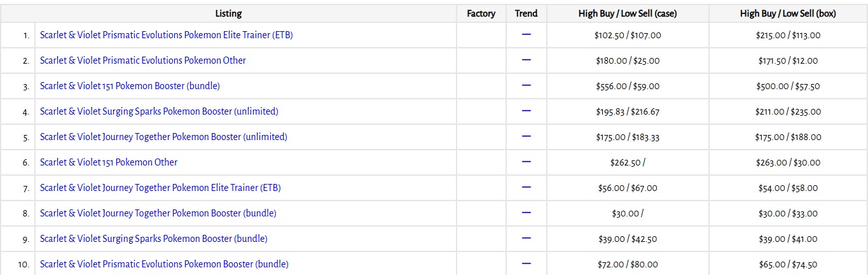Click the High Buy / Low Sell (case) header
The image size is (868, 275).
[x=628, y=13]
